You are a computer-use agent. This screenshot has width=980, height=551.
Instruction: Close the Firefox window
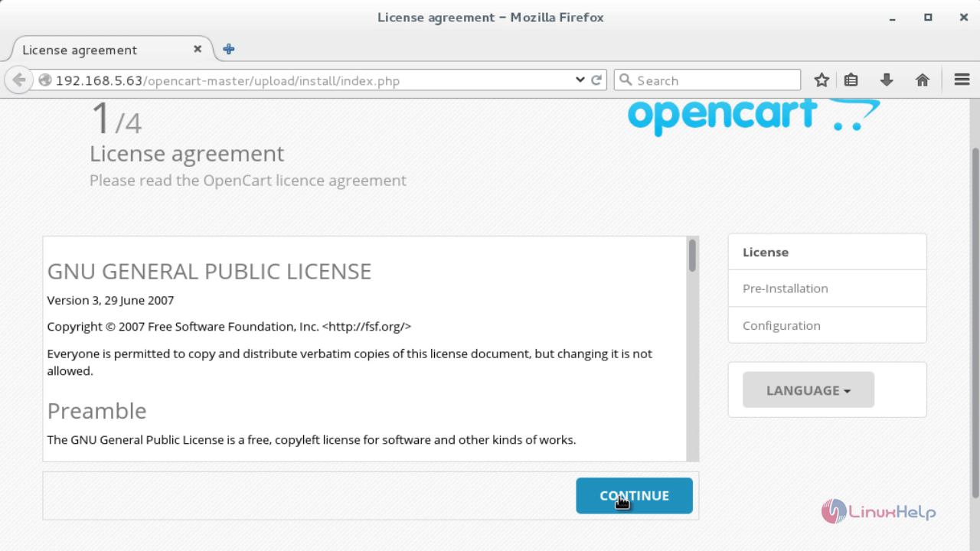click(963, 17)
